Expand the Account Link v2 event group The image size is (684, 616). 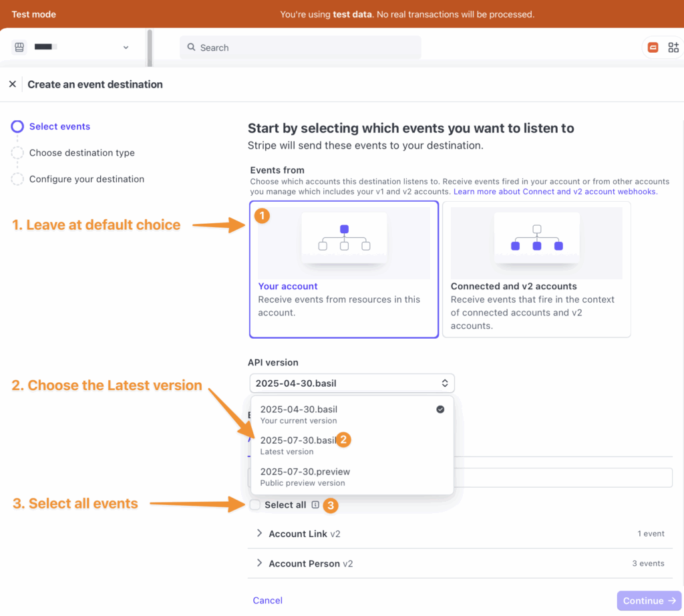click(x=259, y=533)
